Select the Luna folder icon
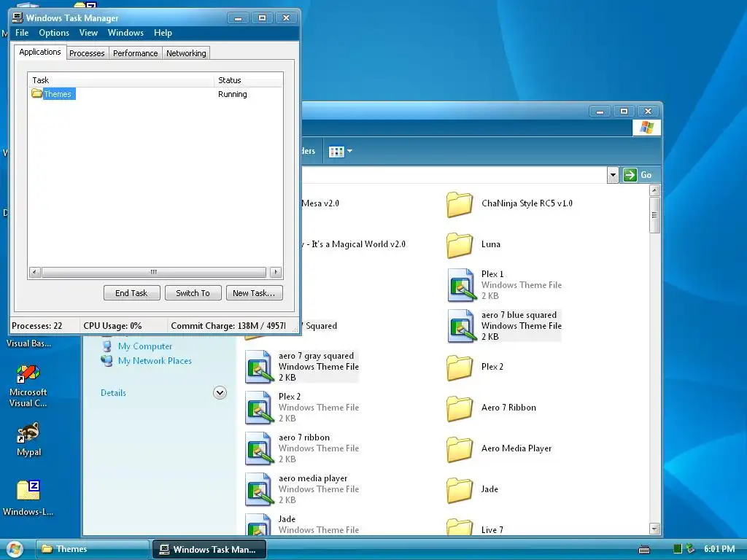 [460, 245]
